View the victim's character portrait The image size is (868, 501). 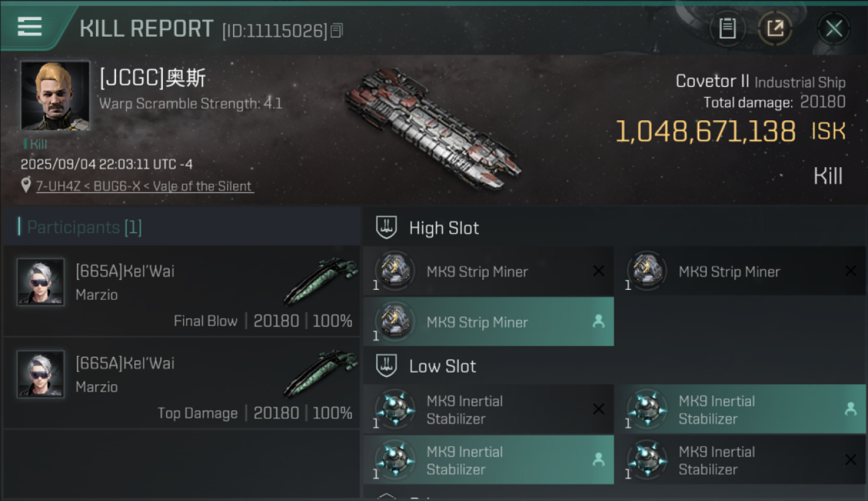click(x=55, y=96)
